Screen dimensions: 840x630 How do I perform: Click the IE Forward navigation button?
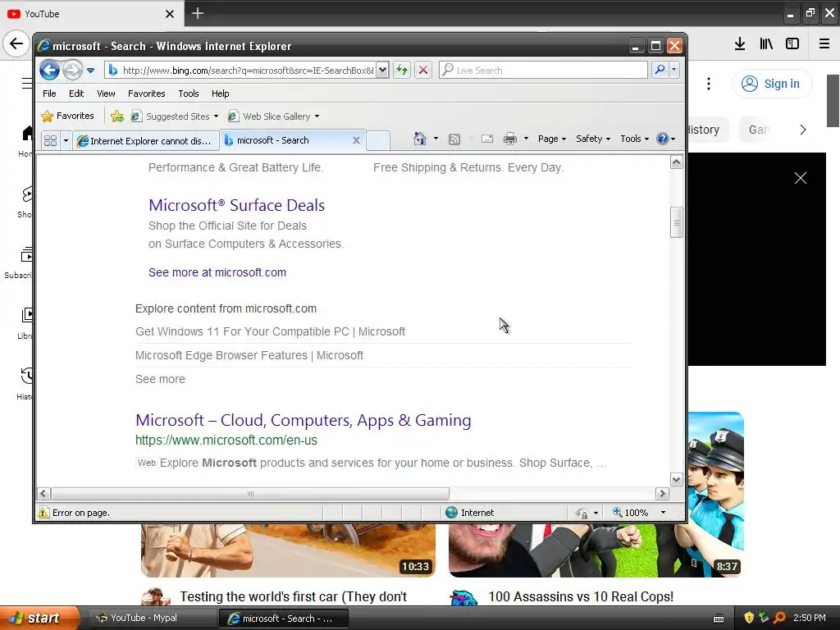coord(72,70)
